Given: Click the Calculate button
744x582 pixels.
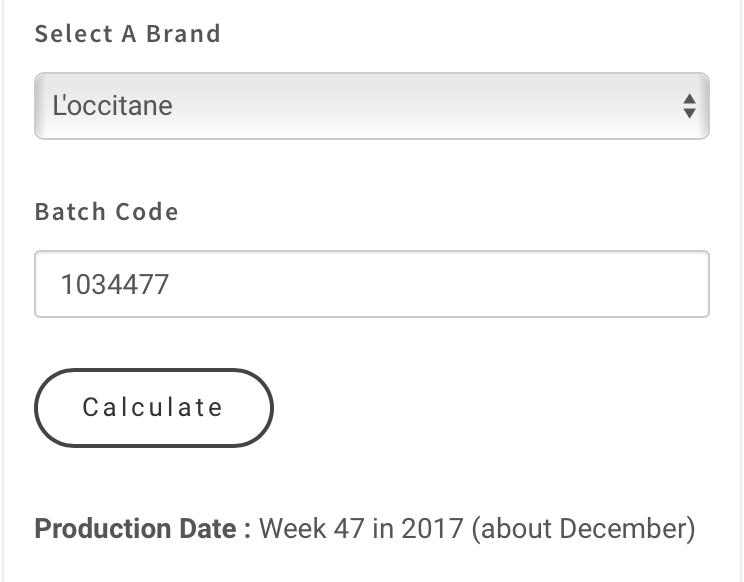Looking at the screenshot, I should 153,407.
